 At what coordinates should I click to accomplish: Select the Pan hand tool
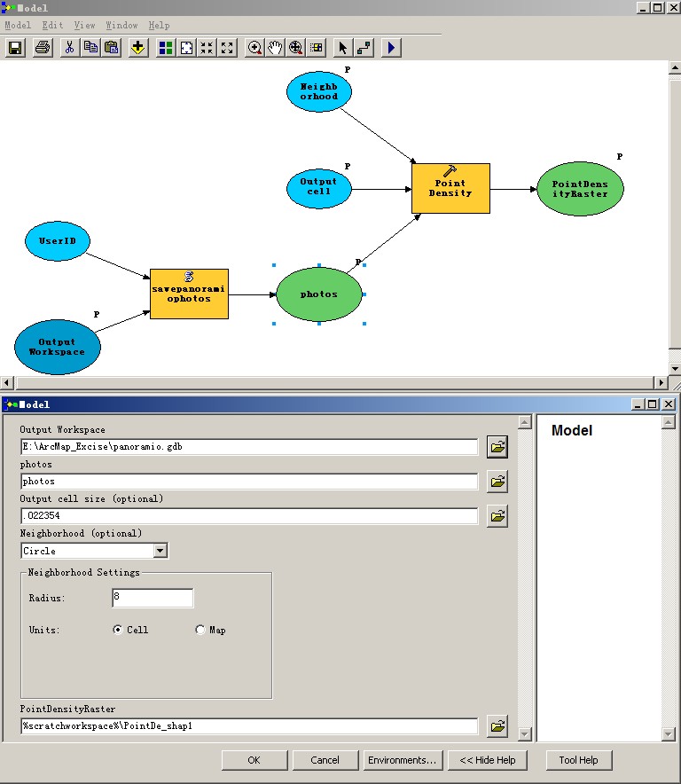click(275, 48)
